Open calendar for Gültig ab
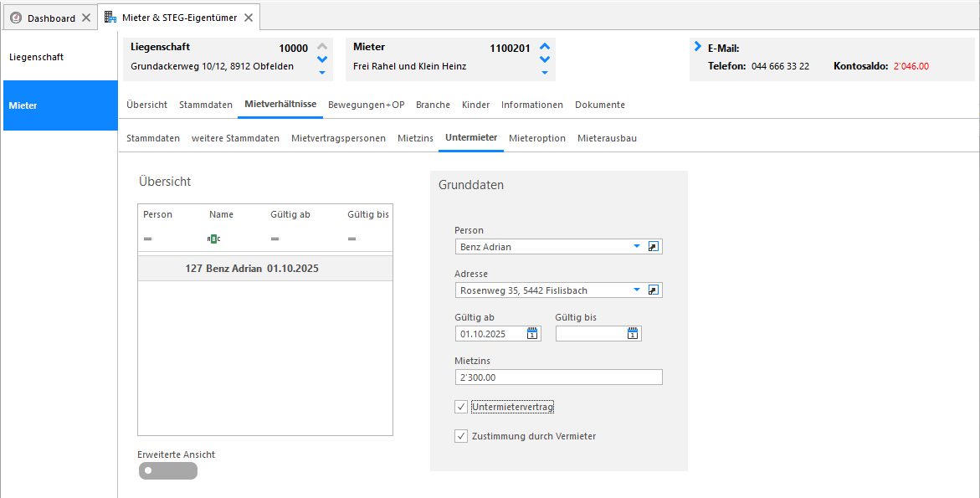 coord(532,334)
